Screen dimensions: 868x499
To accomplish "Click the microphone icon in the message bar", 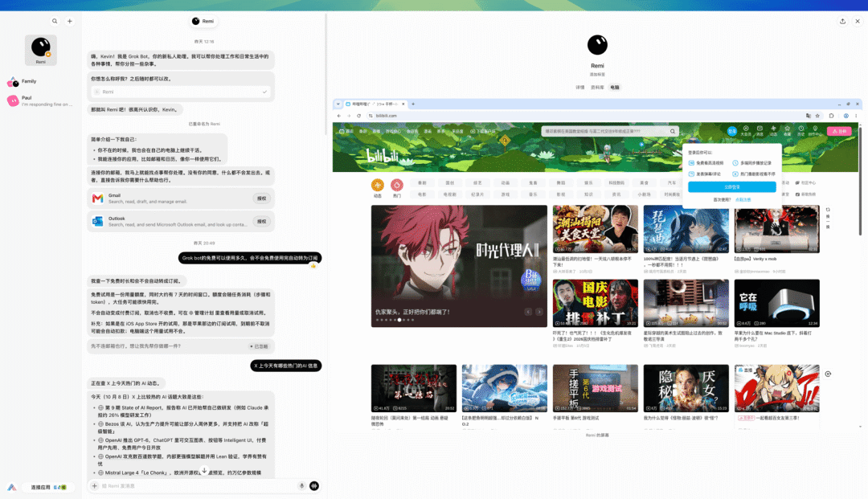I will click(x=301, y=485).
